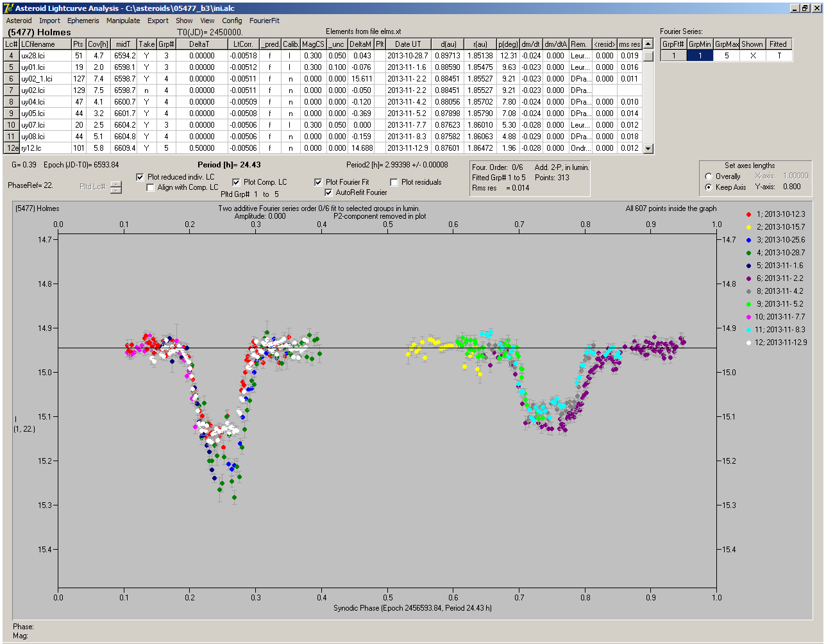Screen dimensions: 826x644
Task: Select row button 12e in lightcurve table
Action: click(x=12, y=148)
